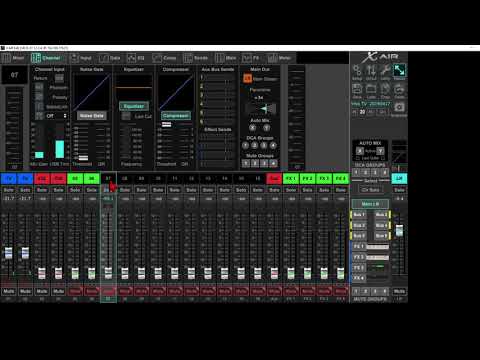This screenshot has width=480, height=360.
Task: Click Aux Bus Send 6 slider
Action: 218,122
